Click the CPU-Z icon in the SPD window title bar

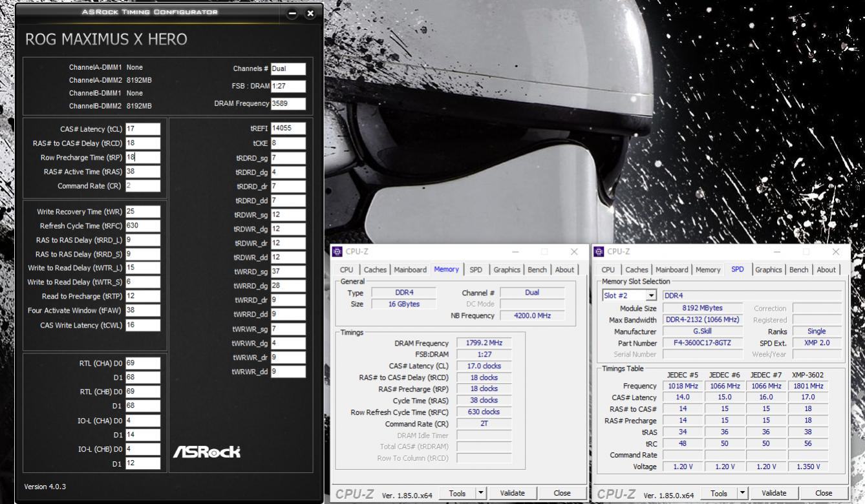599,251
